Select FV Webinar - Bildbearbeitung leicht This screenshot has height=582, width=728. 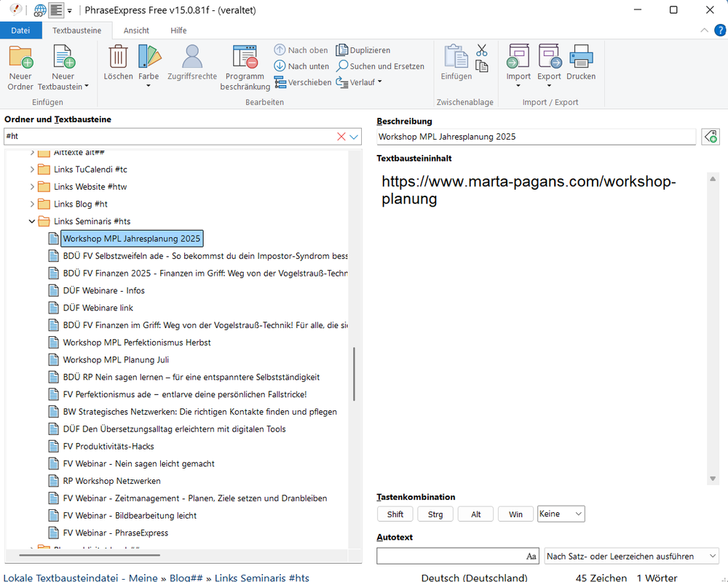tap(130, 516)
